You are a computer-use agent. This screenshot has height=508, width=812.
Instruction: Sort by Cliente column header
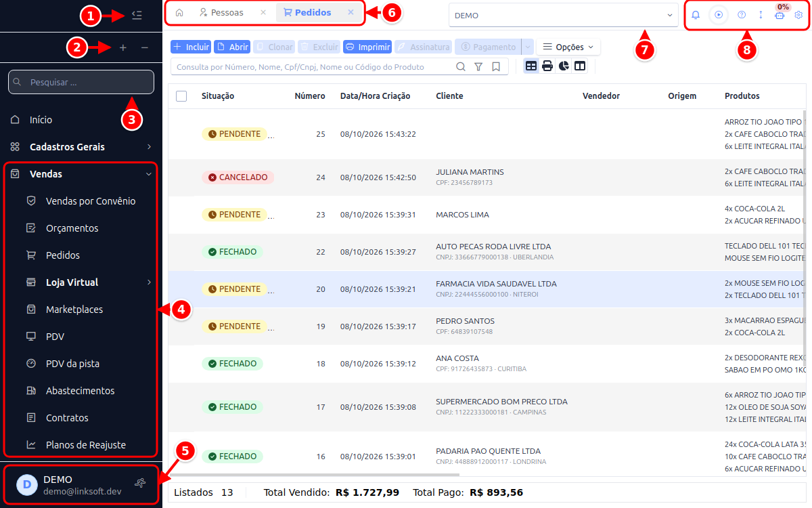449,96
